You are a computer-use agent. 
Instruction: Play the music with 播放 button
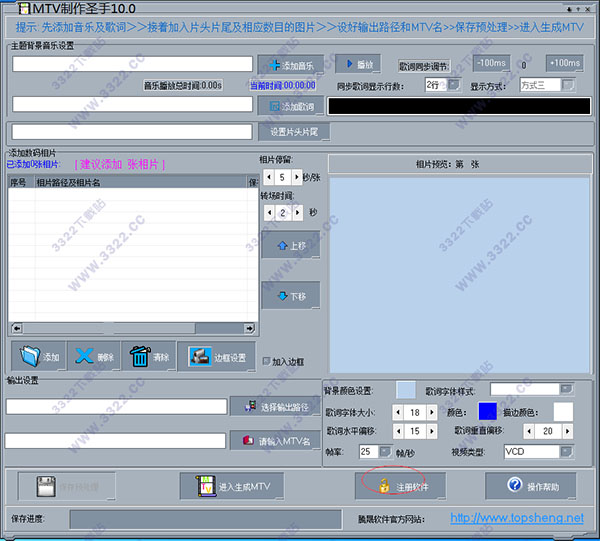click(358, 64)
